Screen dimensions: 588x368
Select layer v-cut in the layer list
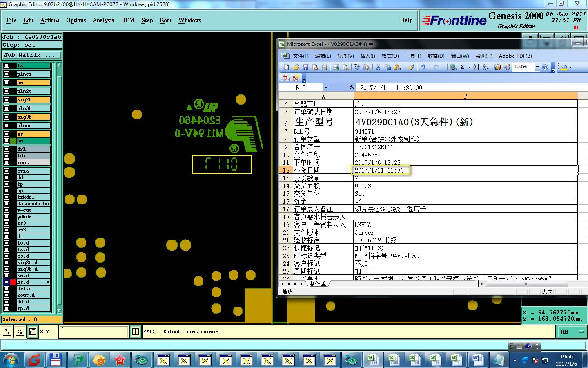[x=33, y=210]
